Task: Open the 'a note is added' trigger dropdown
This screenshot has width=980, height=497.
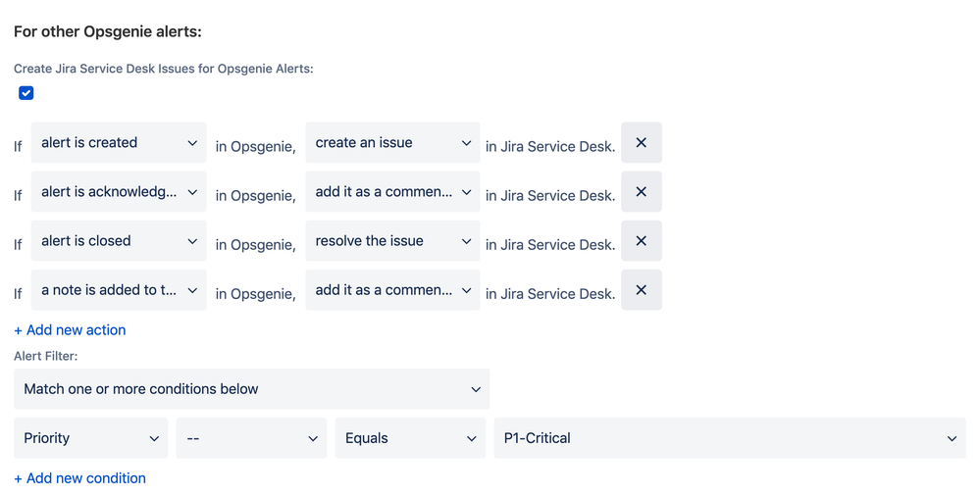Action: (x=119, y=290)
